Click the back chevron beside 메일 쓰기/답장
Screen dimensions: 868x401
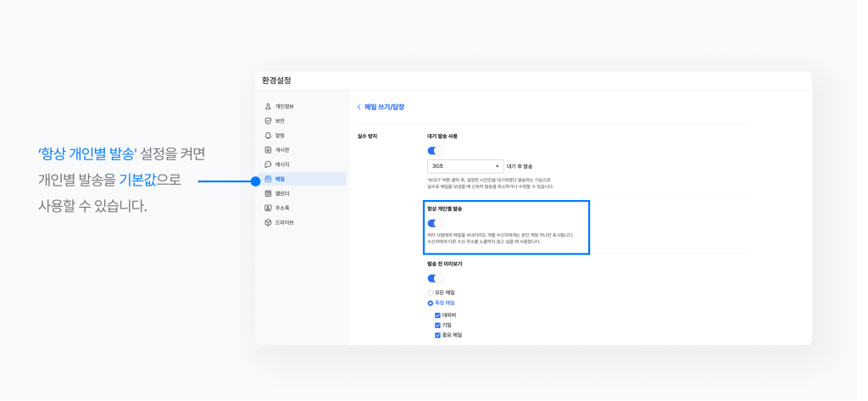pyautogui.click(x=359, y=107)
